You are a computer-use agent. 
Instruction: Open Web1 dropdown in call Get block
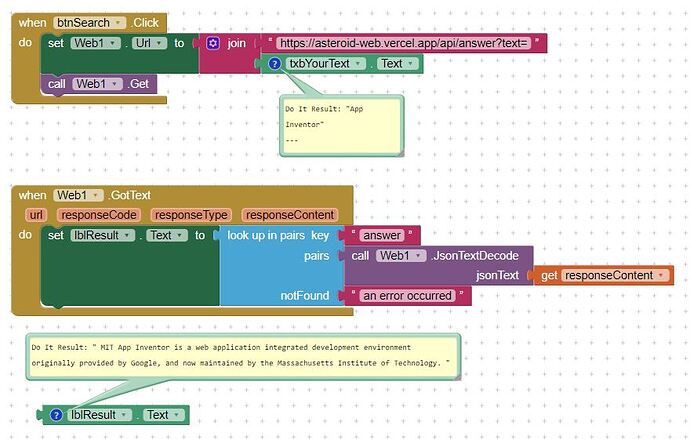[x=98, y=84]
